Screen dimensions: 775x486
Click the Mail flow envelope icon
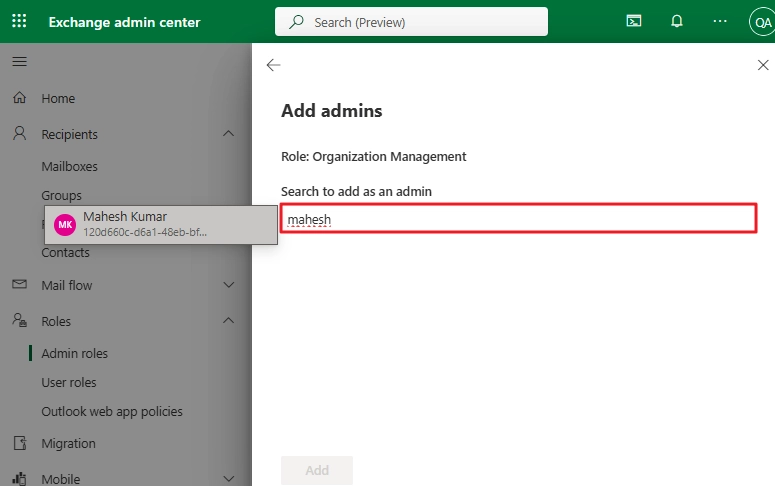pyautogui.click(x=19, y=284)
